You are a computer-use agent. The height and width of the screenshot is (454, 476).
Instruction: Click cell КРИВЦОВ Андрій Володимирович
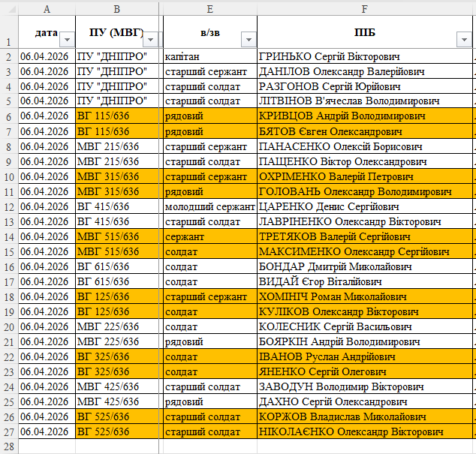365,116
